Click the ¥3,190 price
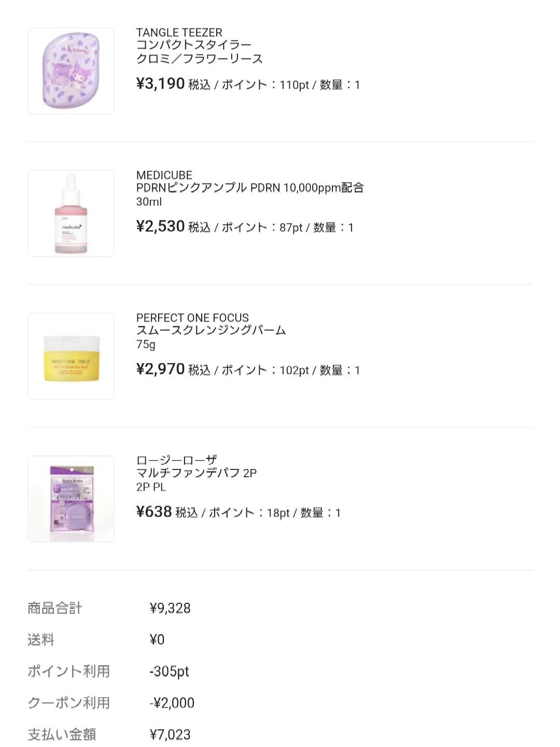 pos(160,84)
